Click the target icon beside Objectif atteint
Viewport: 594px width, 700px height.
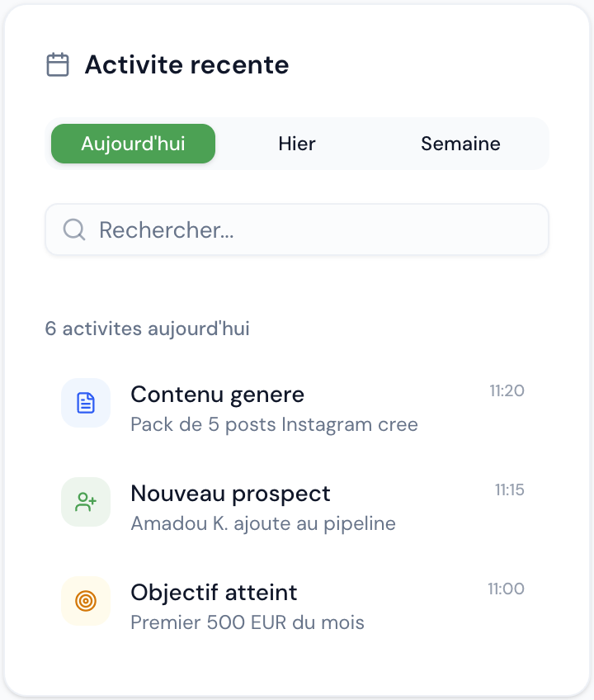click(x=86, y=601)
